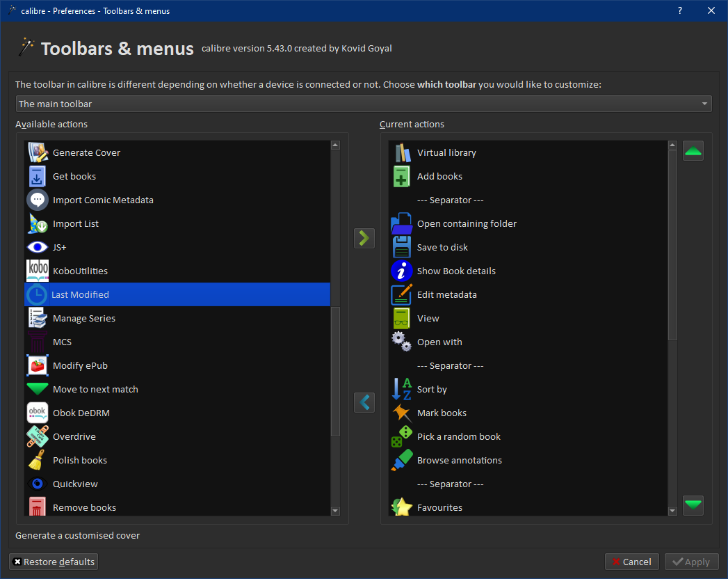Click the Restore defaults button

pos(54,562)
